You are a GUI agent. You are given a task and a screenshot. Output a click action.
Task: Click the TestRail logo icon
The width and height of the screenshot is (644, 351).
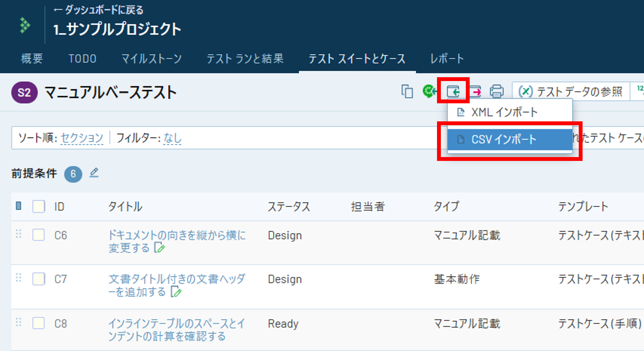25,25
